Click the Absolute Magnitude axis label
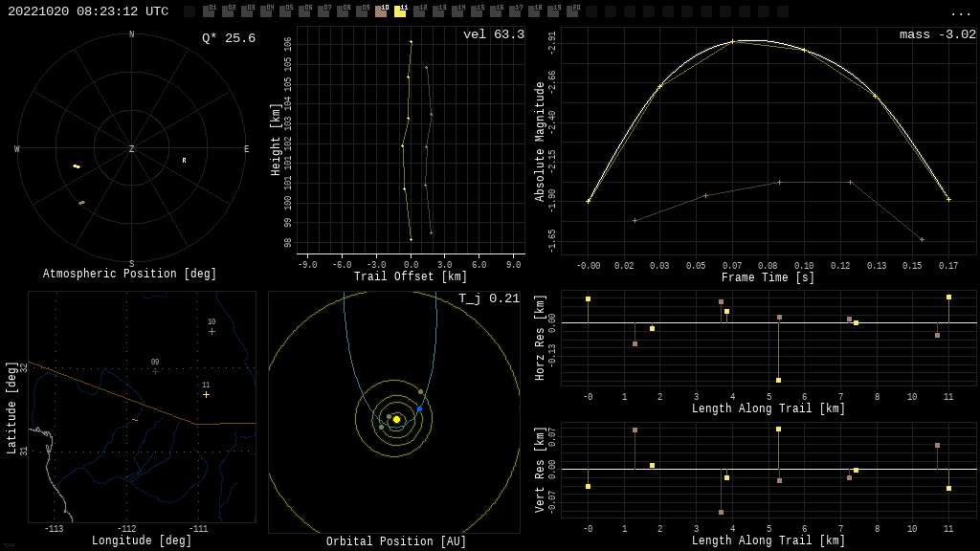980x551 pixels. tap(540, 142)
